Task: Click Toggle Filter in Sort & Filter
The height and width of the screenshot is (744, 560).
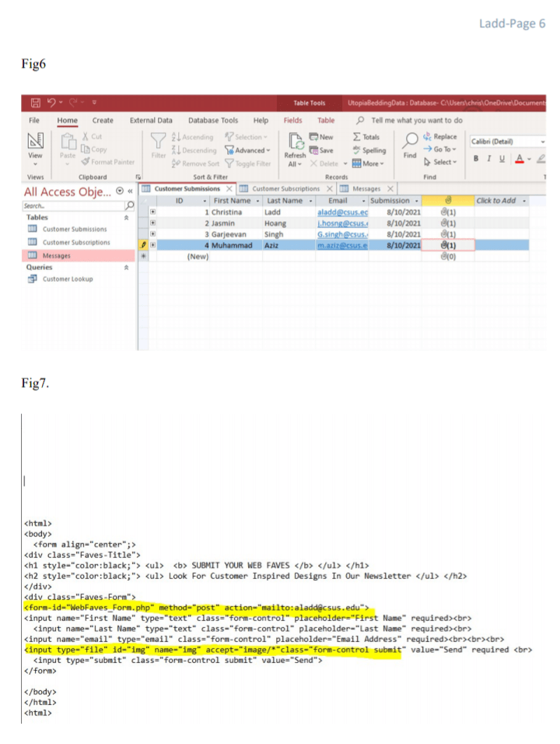Action: 249,163
